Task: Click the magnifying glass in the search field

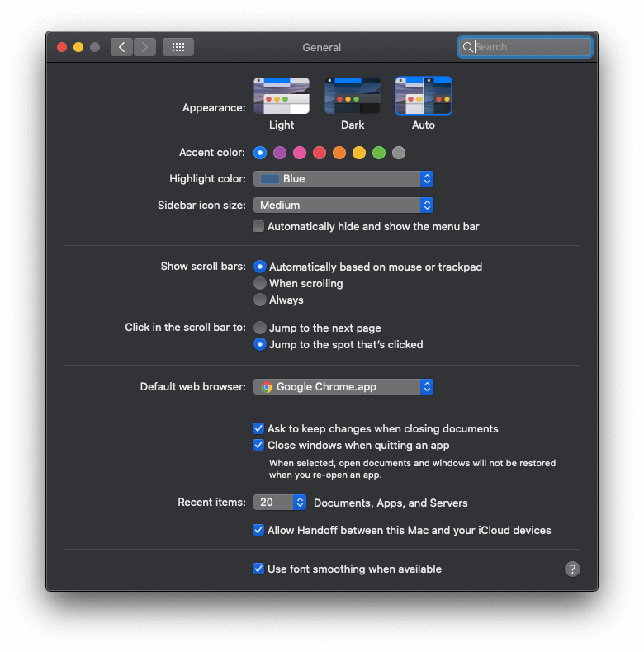Action: click(467, 47)
